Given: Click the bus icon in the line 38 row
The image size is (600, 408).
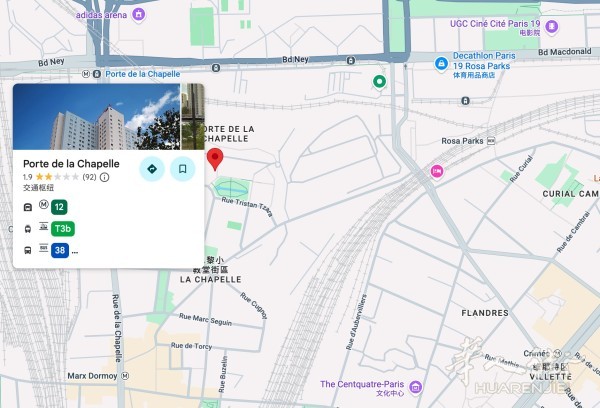Looking at the screenshot, I should coord(28,250).
